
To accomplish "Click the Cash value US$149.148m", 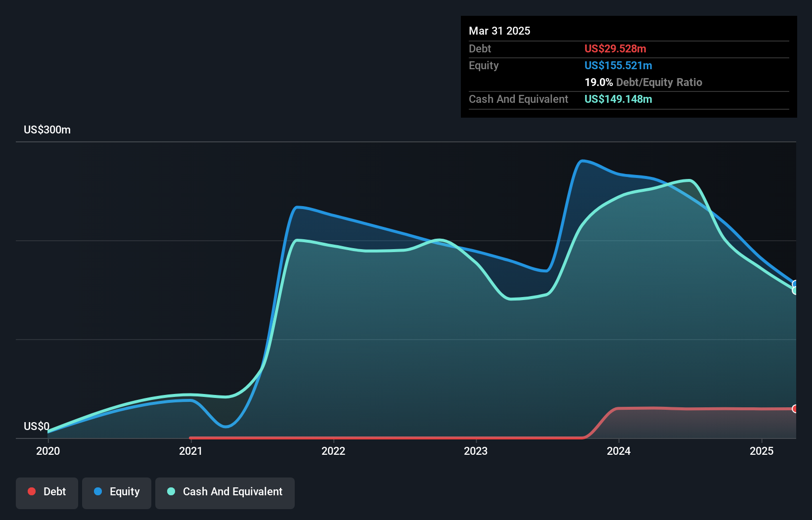I will pyautogui.click(x=618, y=99).
